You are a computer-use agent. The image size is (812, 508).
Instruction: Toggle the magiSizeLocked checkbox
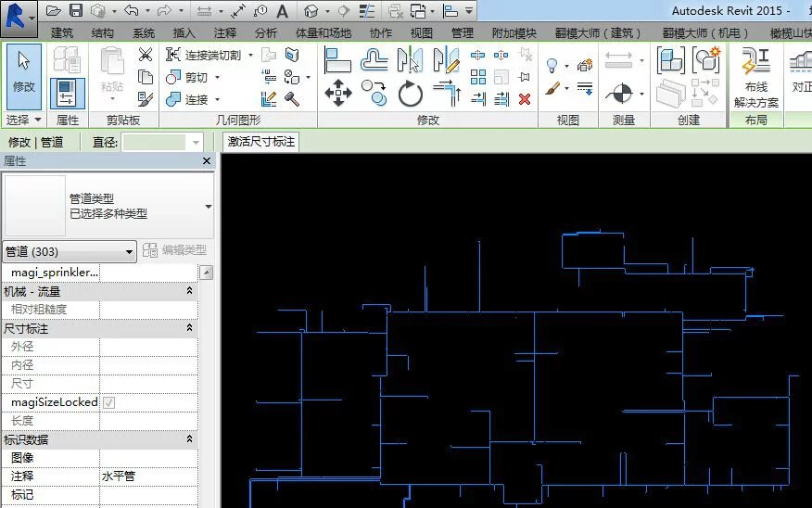point(108,402)
